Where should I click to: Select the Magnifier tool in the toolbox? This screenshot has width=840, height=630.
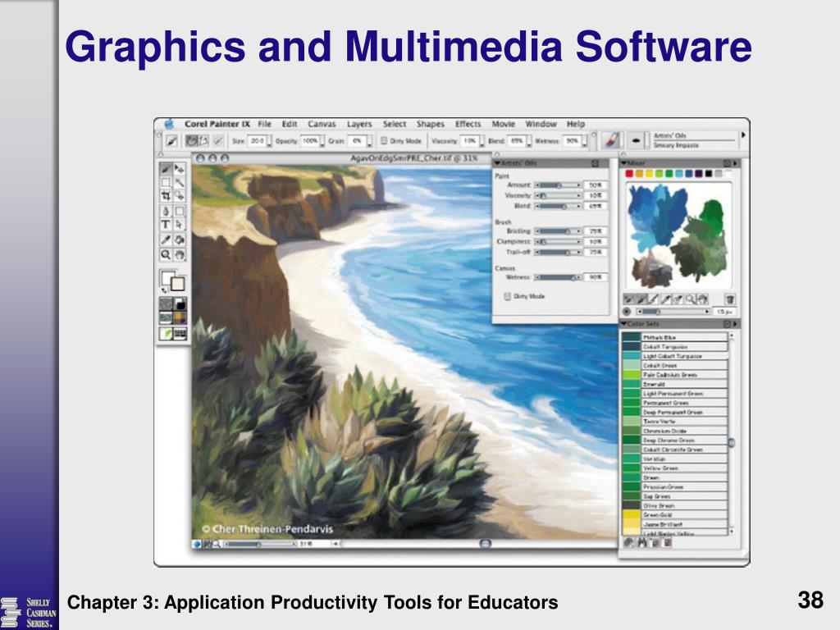(x=166, y=254)
